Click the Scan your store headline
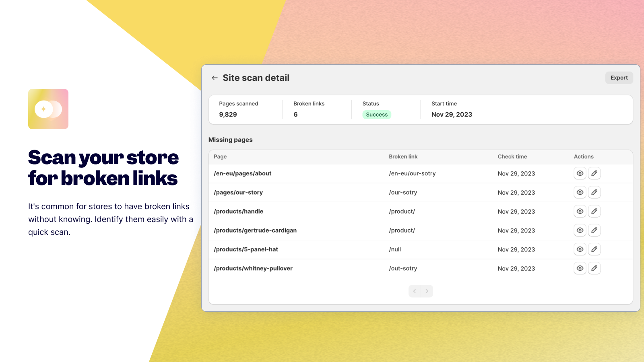Image resolution: width=644 pixels, height=362 pixels. 103,168
